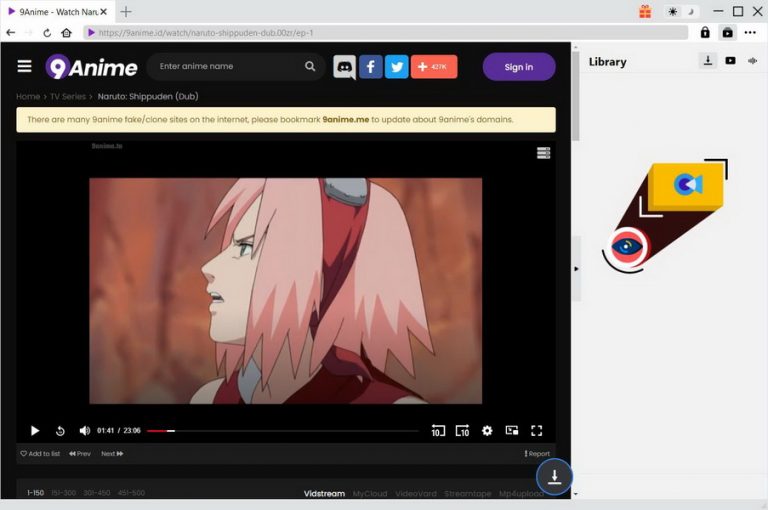Select episode range 151-300
Image resolution: width=768 pixels, height=510 pixels.
[x=64, y=493]
